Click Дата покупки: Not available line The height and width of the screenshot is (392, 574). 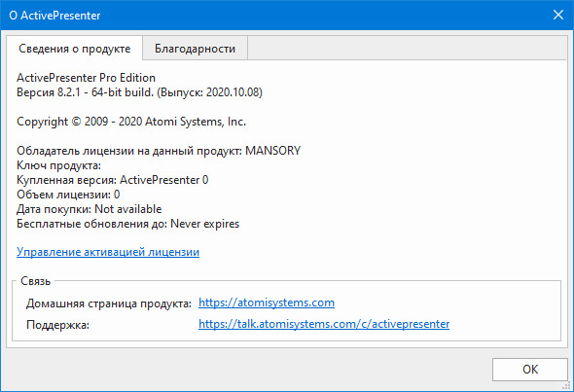click(89, 209)
